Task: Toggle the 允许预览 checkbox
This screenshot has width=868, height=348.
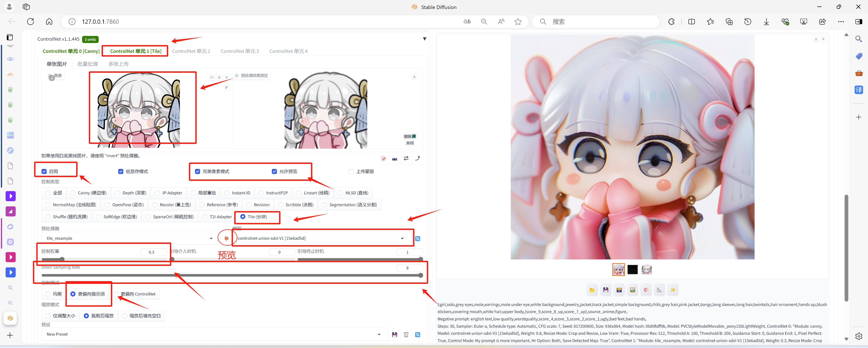Action: (x=274, y=172)
